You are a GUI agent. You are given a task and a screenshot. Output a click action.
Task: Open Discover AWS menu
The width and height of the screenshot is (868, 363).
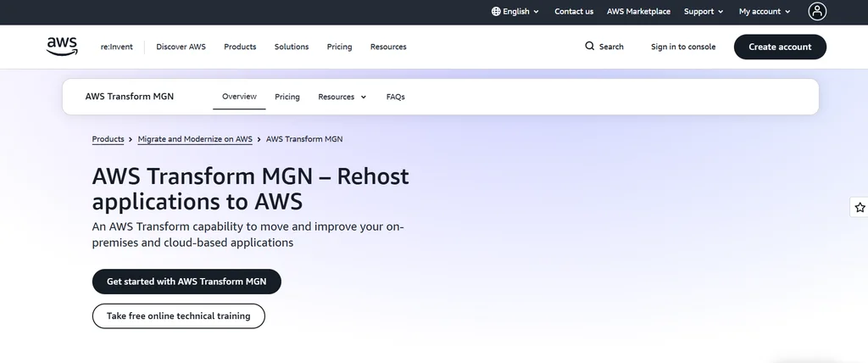[x=181, y=47]
